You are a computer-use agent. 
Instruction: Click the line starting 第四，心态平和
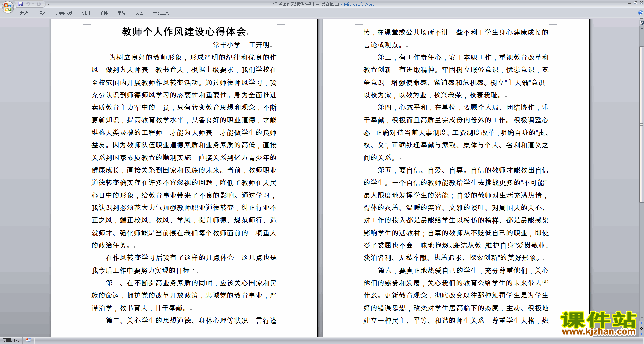click(x=463, y=107)
